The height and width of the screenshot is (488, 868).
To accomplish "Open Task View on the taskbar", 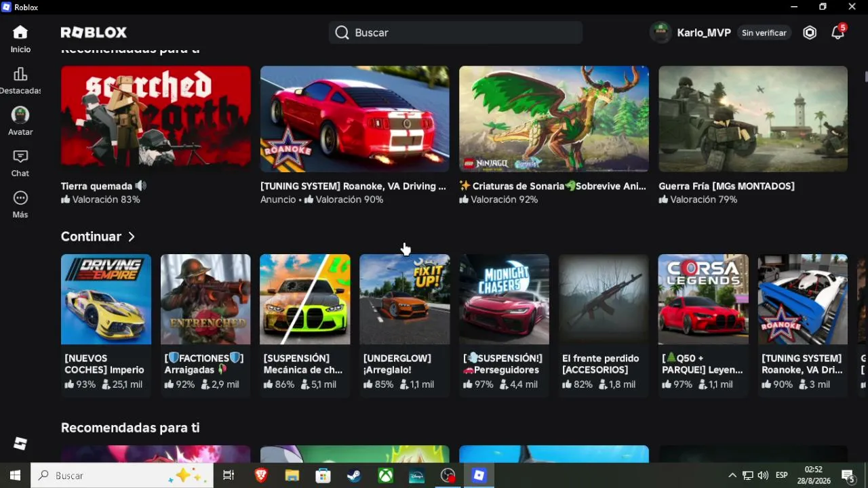I will [229, 476].
